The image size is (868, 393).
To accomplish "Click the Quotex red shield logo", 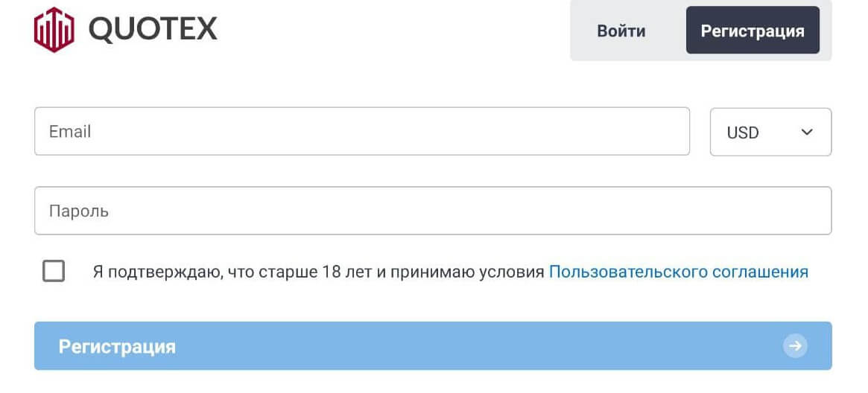I will [54, 30].
